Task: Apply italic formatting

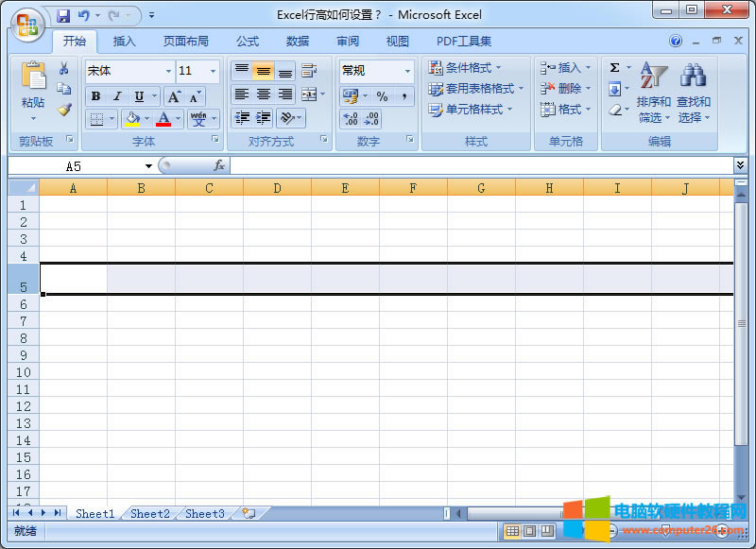Action: point(118,95)
